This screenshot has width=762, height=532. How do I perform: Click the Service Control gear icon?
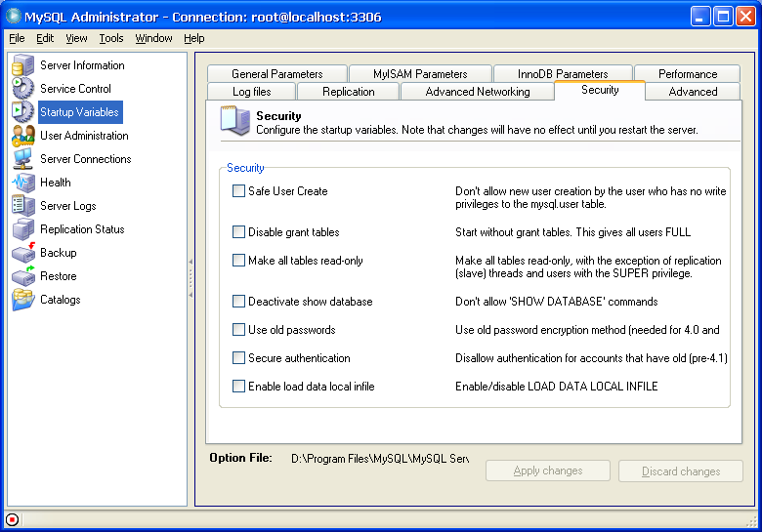click(22, 89)
